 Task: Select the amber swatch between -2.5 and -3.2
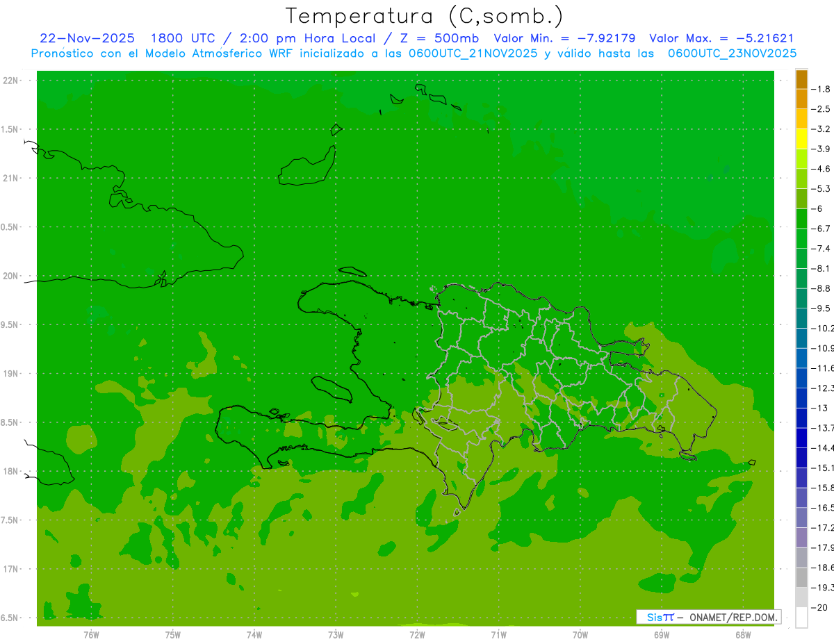[801, 119]
